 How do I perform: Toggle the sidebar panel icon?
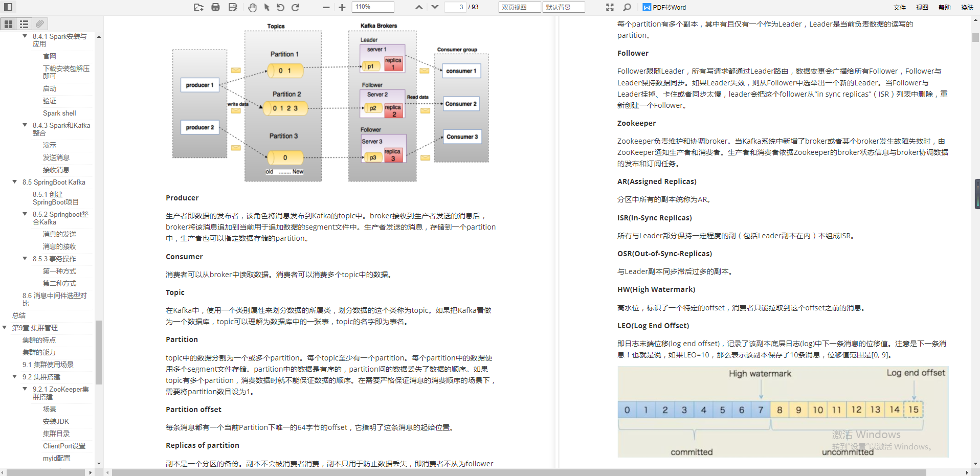[8, 7]
